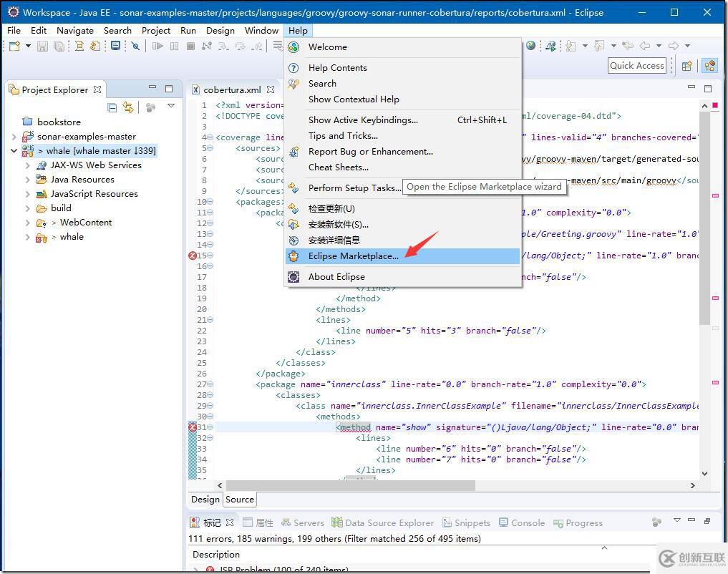Open the Back navigation history dropdown
Screen dimensions: 728x574
(659, 46)
